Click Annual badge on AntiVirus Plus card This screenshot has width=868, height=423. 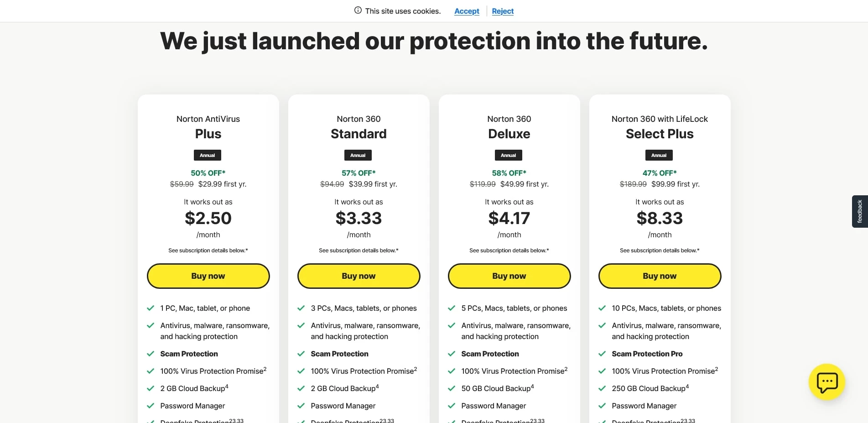click(x=207, y=155)
